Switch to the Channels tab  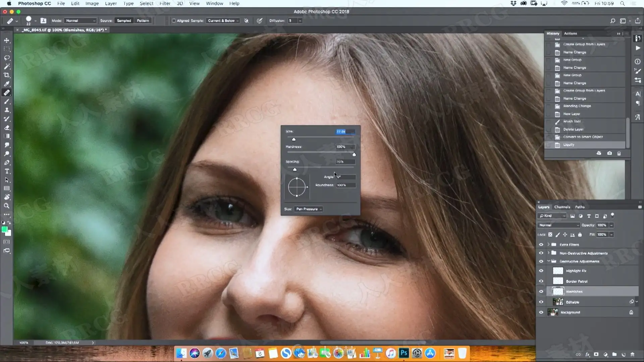pyautogui.click(x=562, y=207)
